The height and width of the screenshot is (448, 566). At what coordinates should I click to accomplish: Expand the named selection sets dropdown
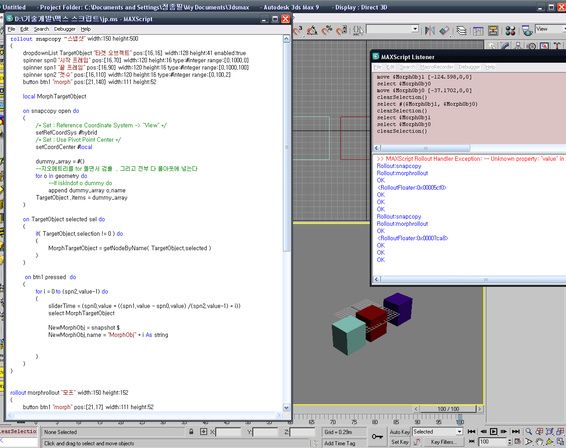point(393,29)
